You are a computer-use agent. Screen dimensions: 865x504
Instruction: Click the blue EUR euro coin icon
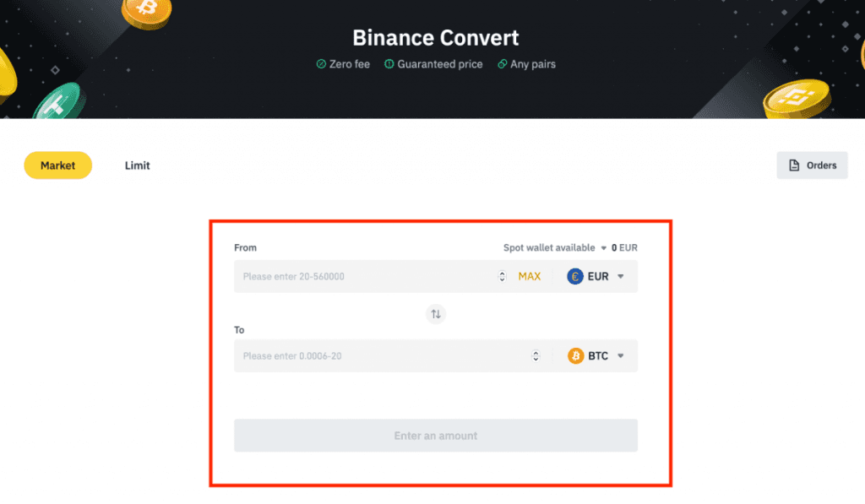click(575, 276)
